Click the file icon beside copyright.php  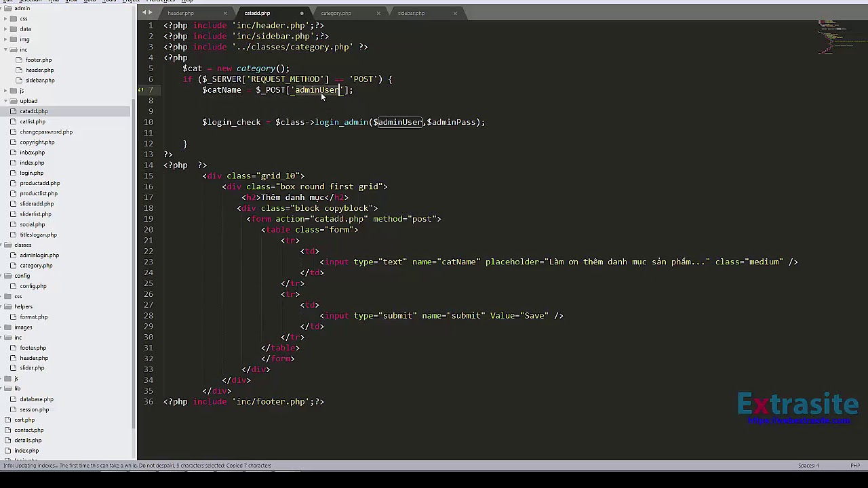pyautogui.click(x=14, y=142)
